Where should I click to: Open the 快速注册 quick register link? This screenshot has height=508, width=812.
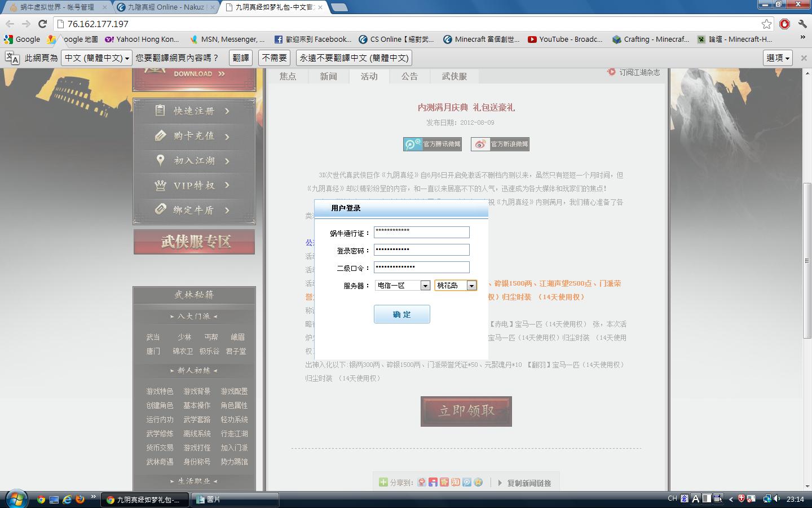194,111
